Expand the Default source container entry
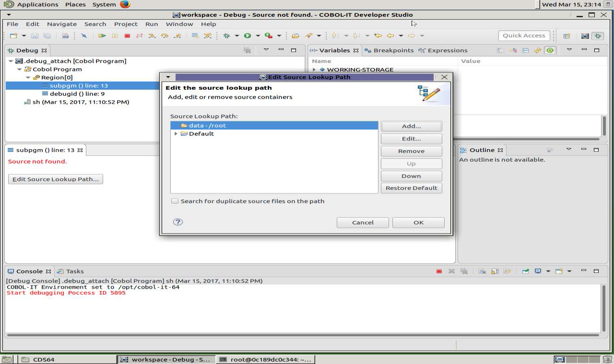This screenshot has width=614, height=364. (176, 133)
